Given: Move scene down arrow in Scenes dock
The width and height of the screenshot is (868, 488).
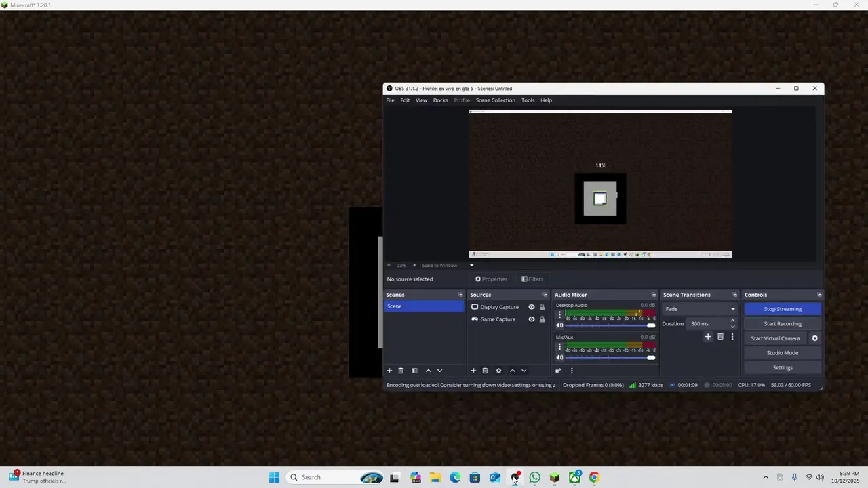Looking at the screenshot, I should 439,371.
